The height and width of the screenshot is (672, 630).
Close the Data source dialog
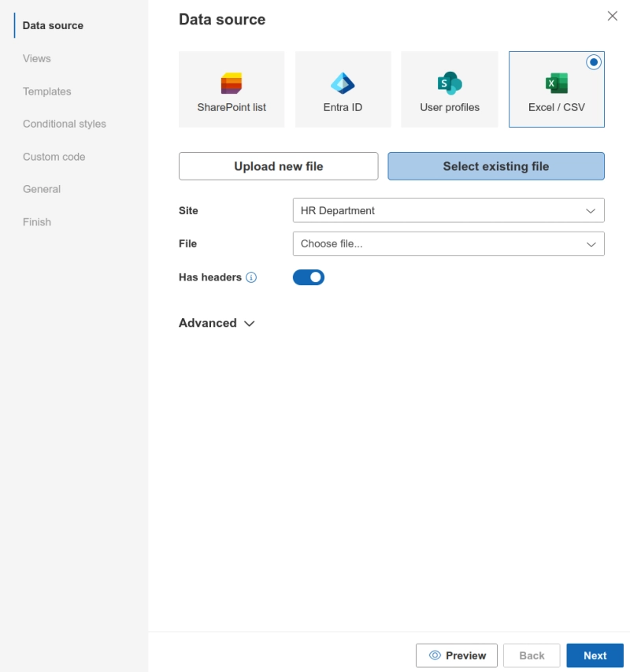[612, 16]
